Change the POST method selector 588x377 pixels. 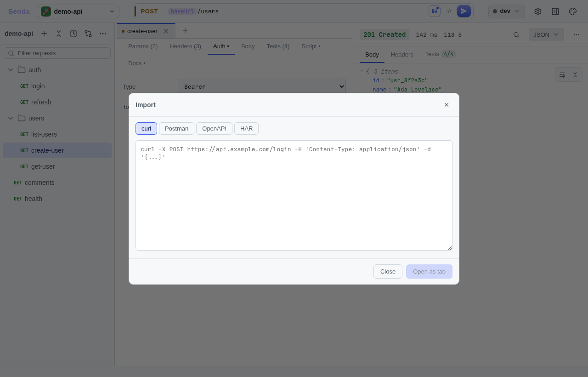coord(149,11)
